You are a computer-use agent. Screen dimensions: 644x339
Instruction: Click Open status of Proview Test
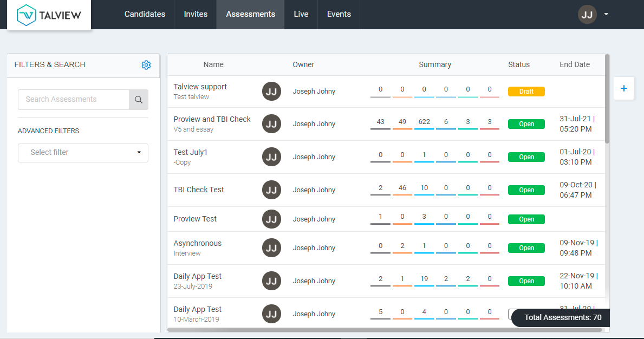(526, 219)
